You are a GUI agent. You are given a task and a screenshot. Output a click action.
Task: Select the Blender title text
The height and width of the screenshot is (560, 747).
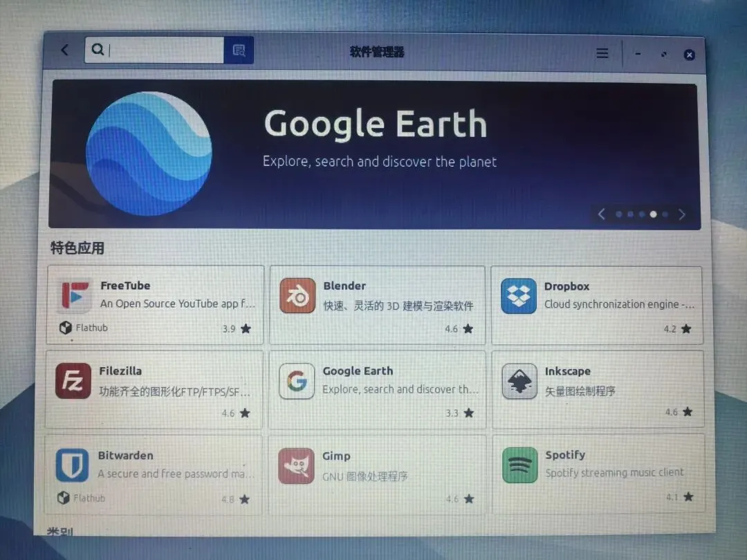click(x=344, y=286)
